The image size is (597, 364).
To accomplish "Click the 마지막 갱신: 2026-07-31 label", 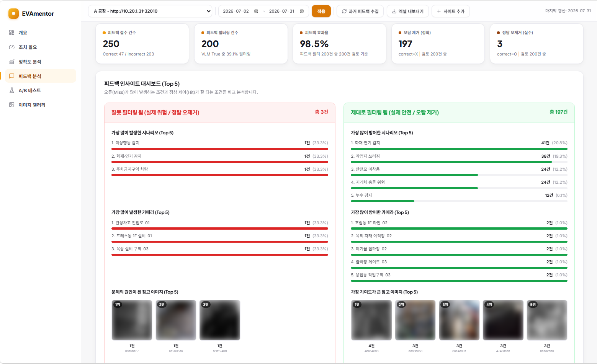I will 568,11.
